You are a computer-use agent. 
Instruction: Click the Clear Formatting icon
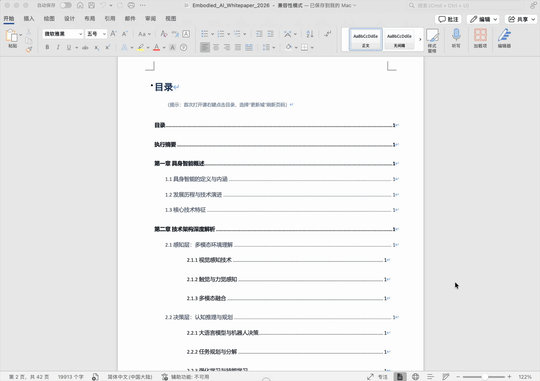(x=164, y=34)
